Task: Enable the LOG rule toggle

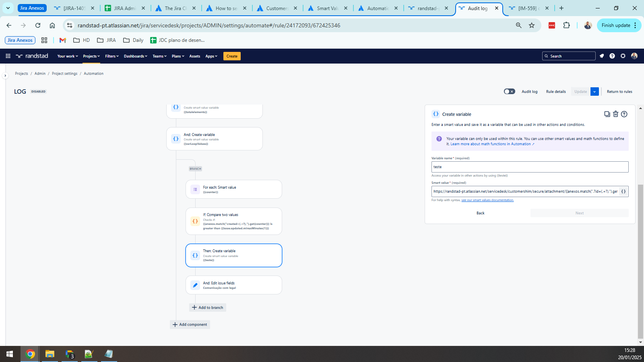Action: 509,91
